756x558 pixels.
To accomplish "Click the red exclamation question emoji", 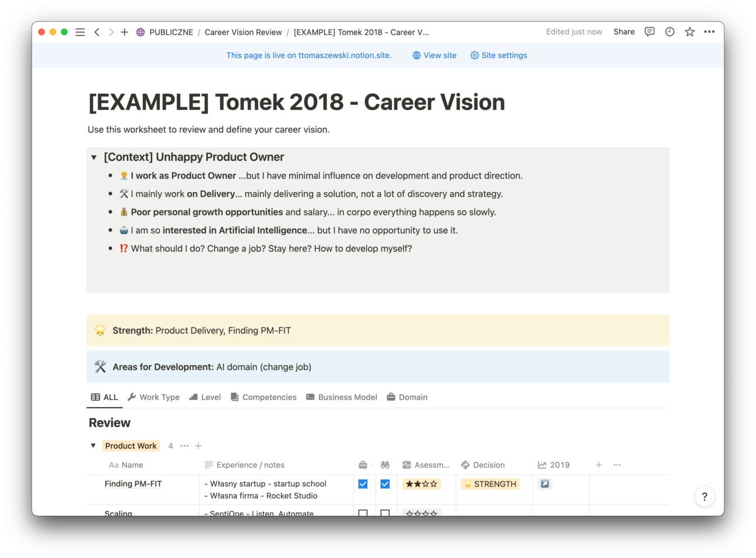I will 124,248.
